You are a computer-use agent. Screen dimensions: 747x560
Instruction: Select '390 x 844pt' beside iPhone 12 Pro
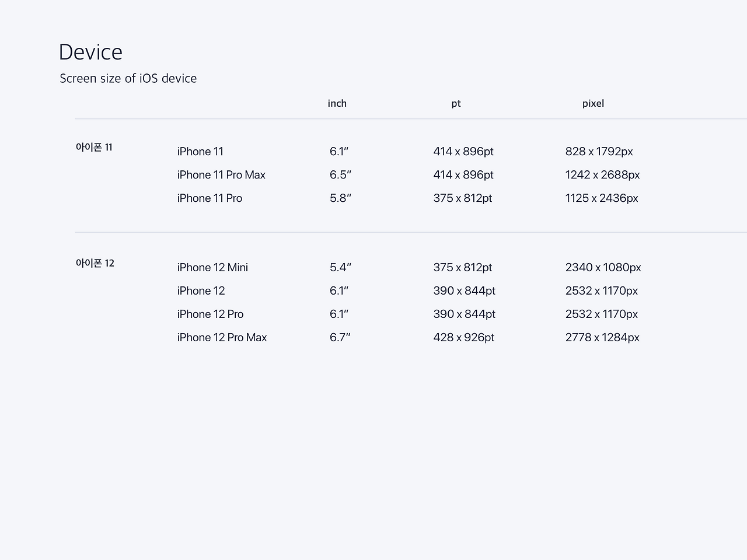[465, 314]
